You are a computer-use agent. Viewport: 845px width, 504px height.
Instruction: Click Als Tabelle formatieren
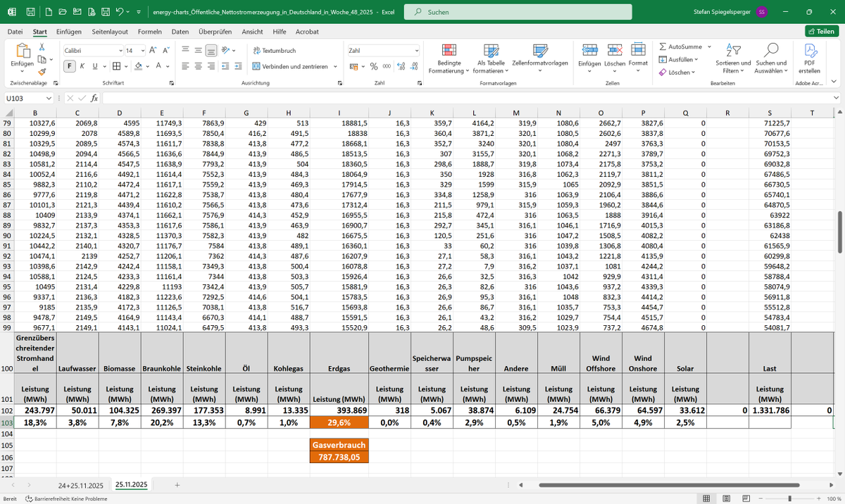[x=491, y=58]
